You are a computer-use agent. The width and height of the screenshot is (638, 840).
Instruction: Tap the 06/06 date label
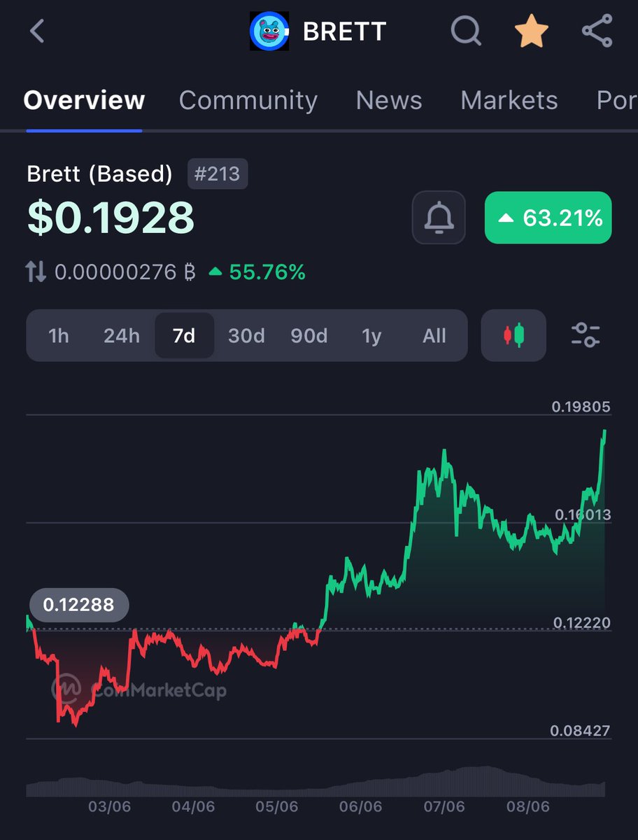coord(360,807)
